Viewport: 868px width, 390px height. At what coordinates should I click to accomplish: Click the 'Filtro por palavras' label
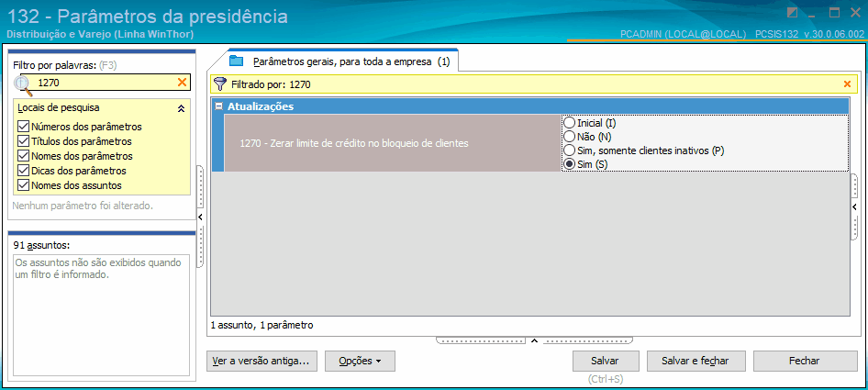55,65
